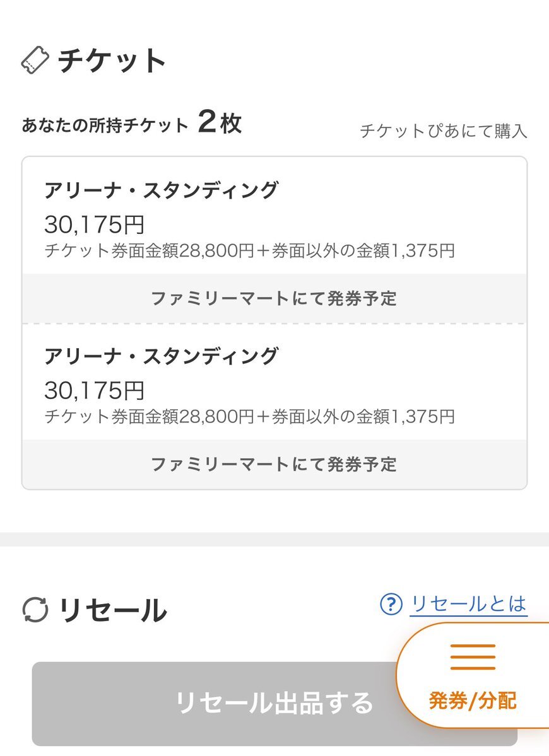Click the question mark help icon
This screenshot has height=756, width=549.
click(x=391, y=604)
